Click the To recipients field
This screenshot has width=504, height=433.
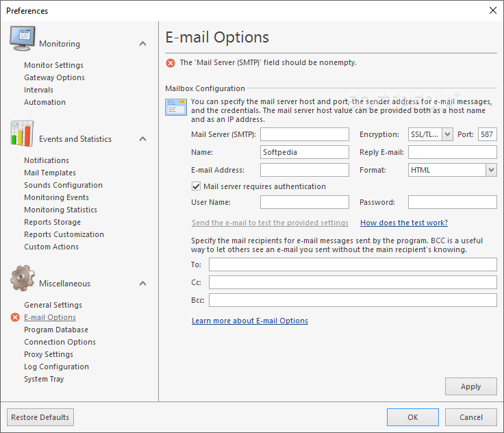[353, 264]
